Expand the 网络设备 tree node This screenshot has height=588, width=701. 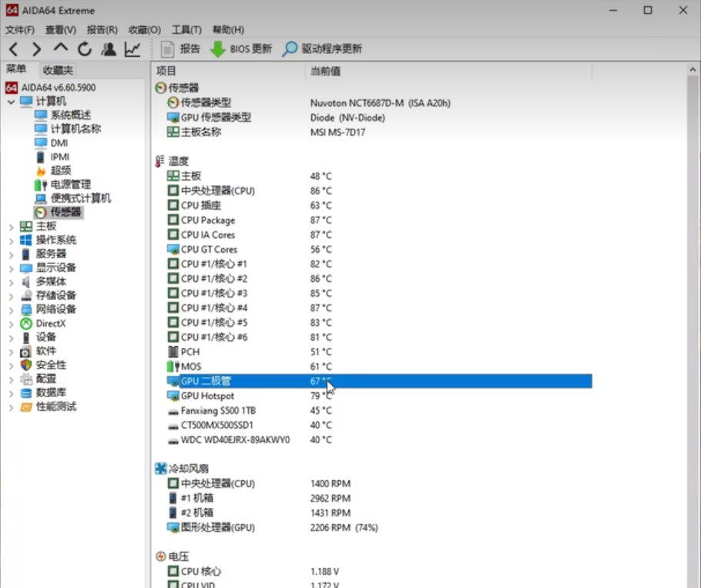click(x=12, y=311)
